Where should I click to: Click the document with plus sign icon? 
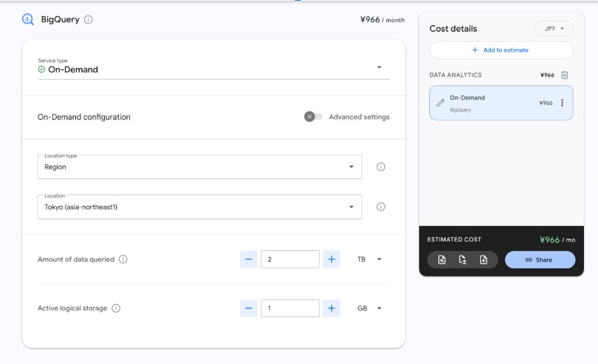tap(484, 260)
